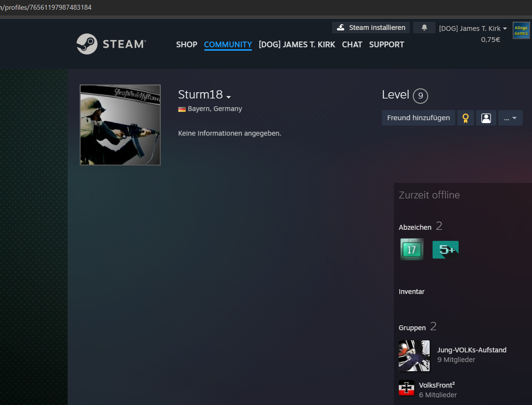Click the download icon on Steam installieren
The height and width of the screenshot is (405, 532).
click(x=341, y=28)
